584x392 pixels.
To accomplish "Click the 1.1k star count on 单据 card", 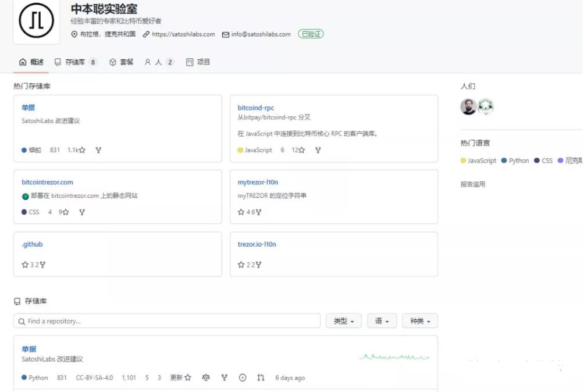I will click(x=73, y=150).
